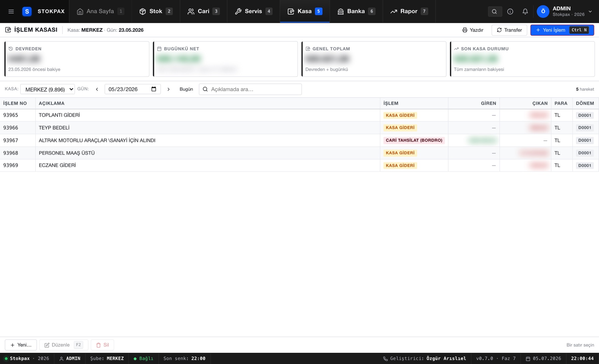The width and height of the screenshot is (599, 364).
Task: Click the ADMIN user avatar
Action: pyautogui.click(x=543, y=11)
